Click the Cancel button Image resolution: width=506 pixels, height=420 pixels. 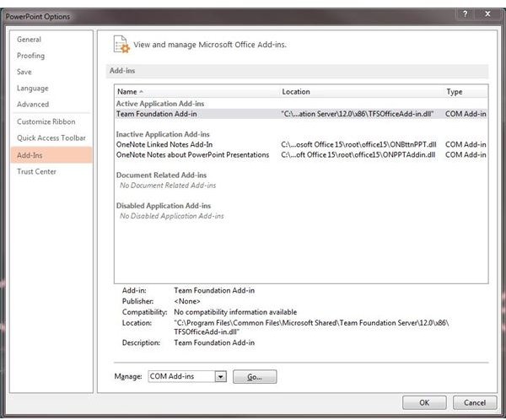click(x=475, y=402)
